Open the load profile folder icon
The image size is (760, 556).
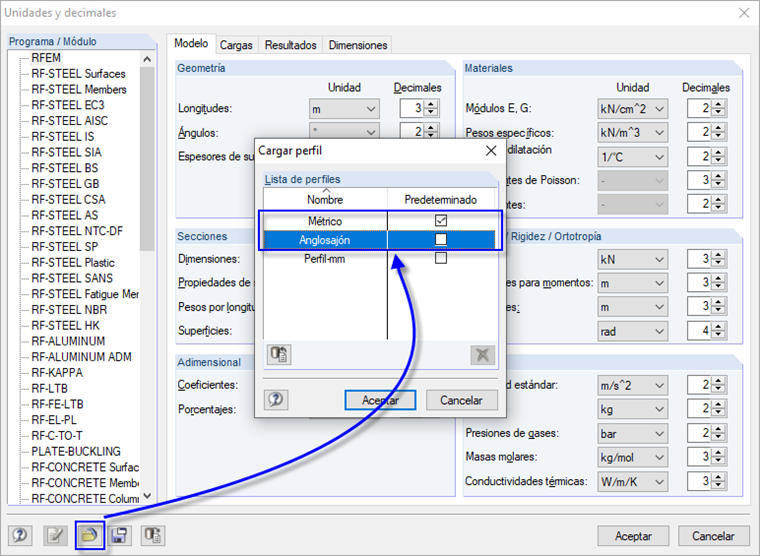pyautogui.click(x=90, y=535)
